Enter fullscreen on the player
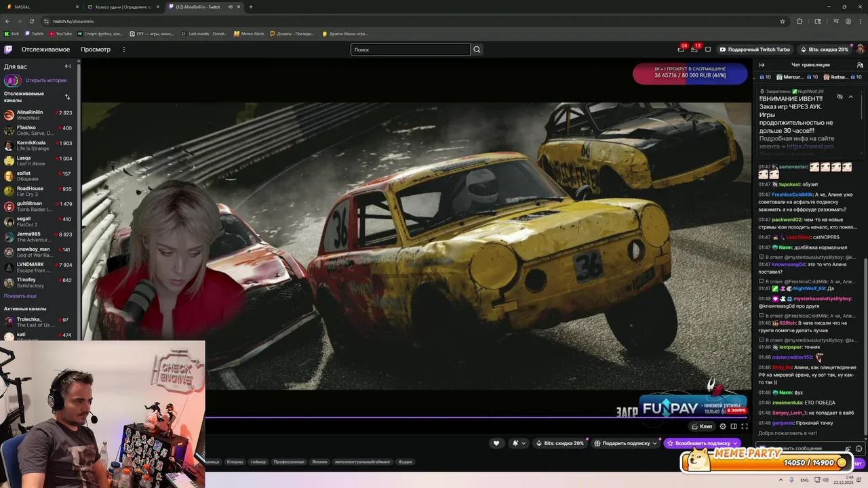868x488 pixels. tap(744, 426)
